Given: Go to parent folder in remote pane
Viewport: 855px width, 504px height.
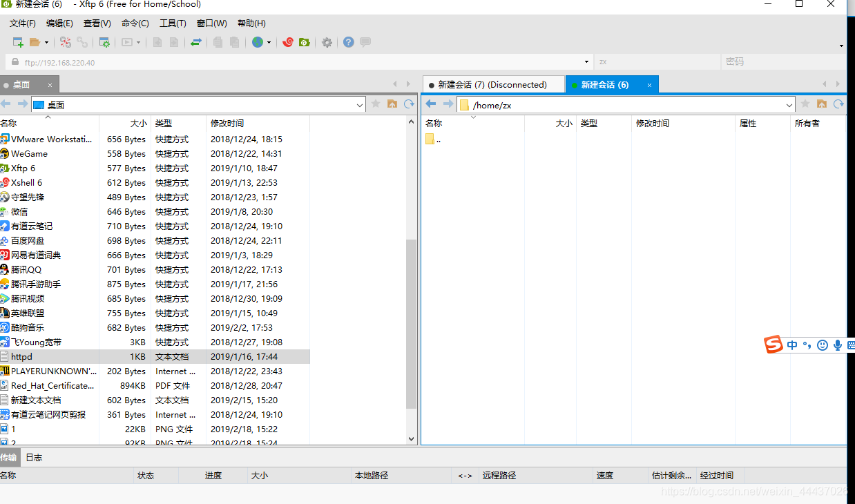Looking at the screenshot, I should tap(822, 104).
